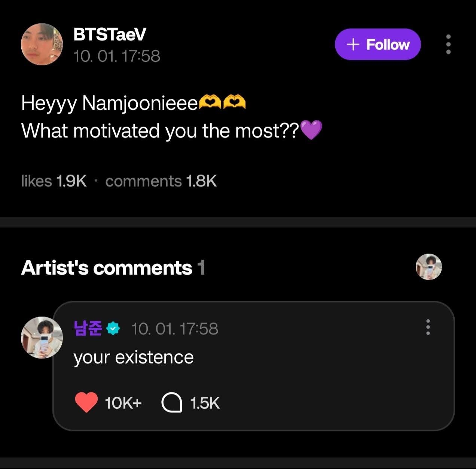Tap the 1.5K replies count
The height and width of the screenshot is (469, 476).
(205, 403)
